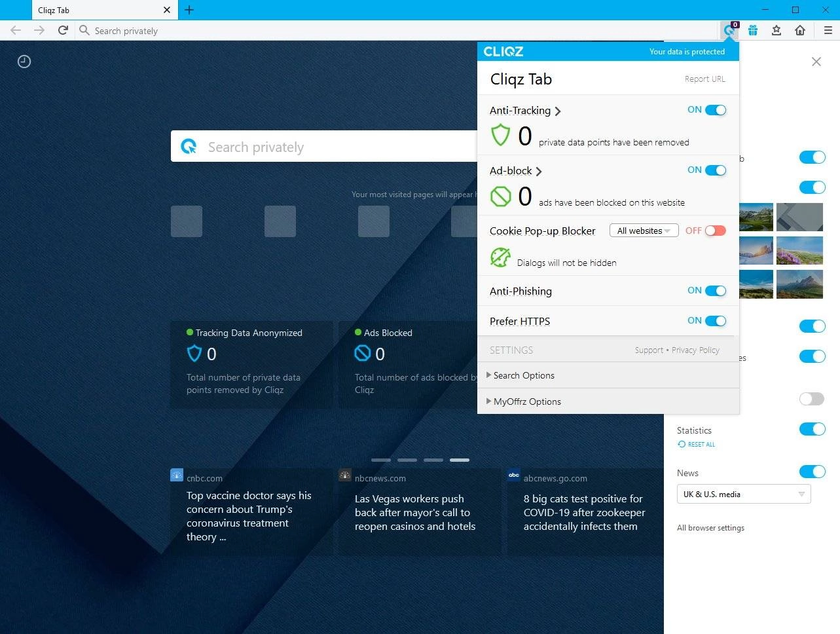
Task: Click the Anti-Tracking green shield icon
Action: (500, 135)
